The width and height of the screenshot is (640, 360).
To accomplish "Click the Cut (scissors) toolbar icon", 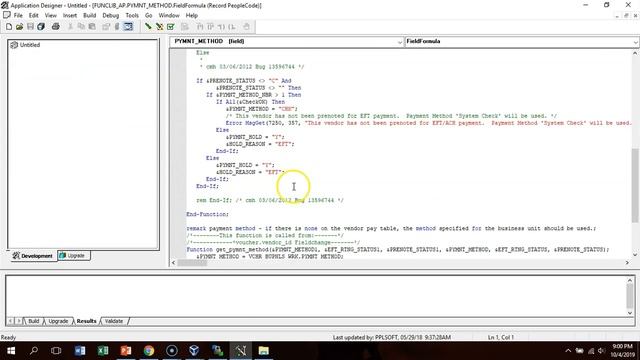I will pyautogui.click(x=70, y=27).
